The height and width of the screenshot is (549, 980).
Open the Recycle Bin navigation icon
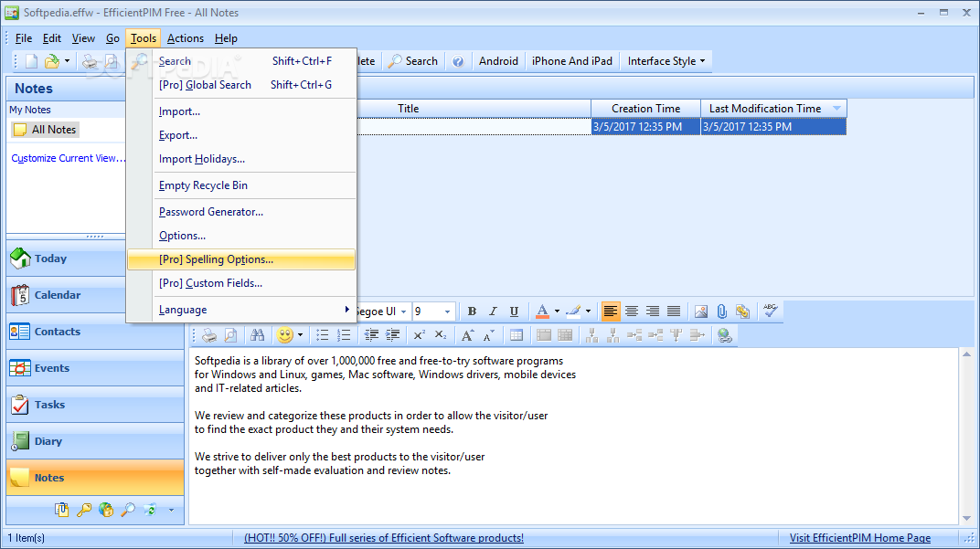150,510
